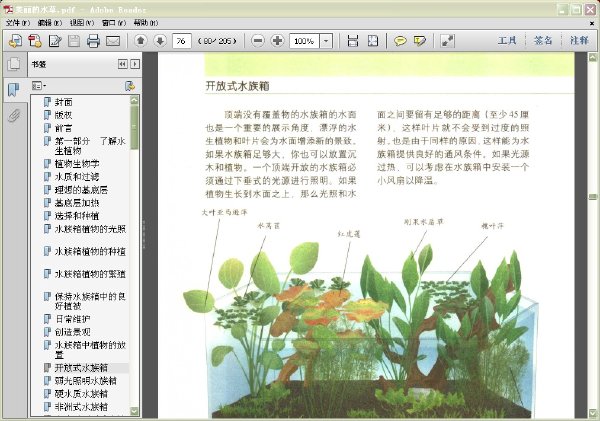The image size is (600, 421).
Task: Select the 日常维护 bookmark
Action: click(x=73, y=319)
